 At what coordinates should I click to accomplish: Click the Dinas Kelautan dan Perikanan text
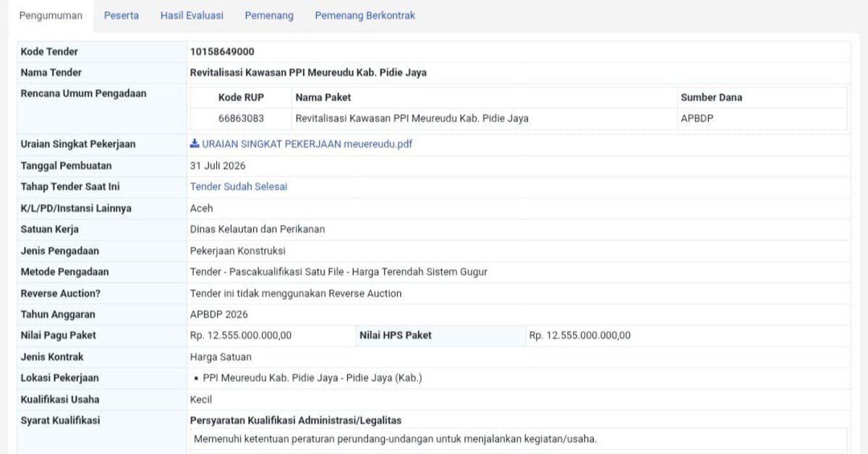pos(258,229)
